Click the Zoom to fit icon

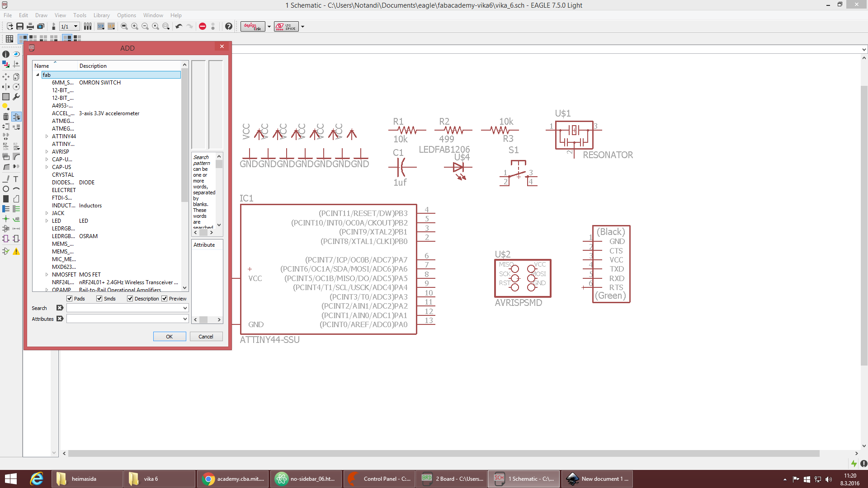pyautogui.click(x=124, y=26)
